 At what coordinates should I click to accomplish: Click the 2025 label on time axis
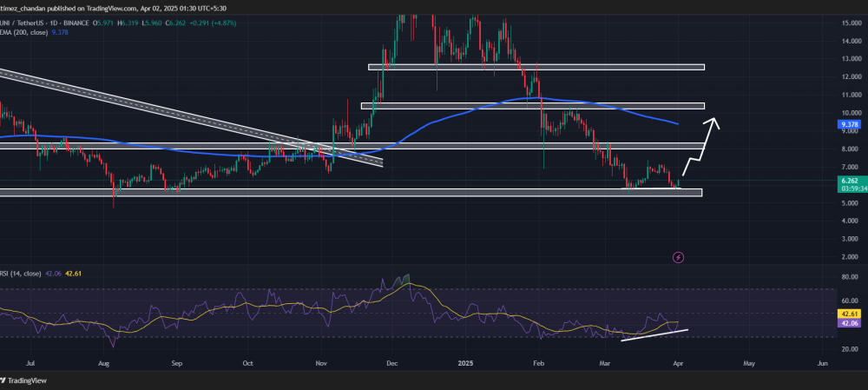(465, 363)
